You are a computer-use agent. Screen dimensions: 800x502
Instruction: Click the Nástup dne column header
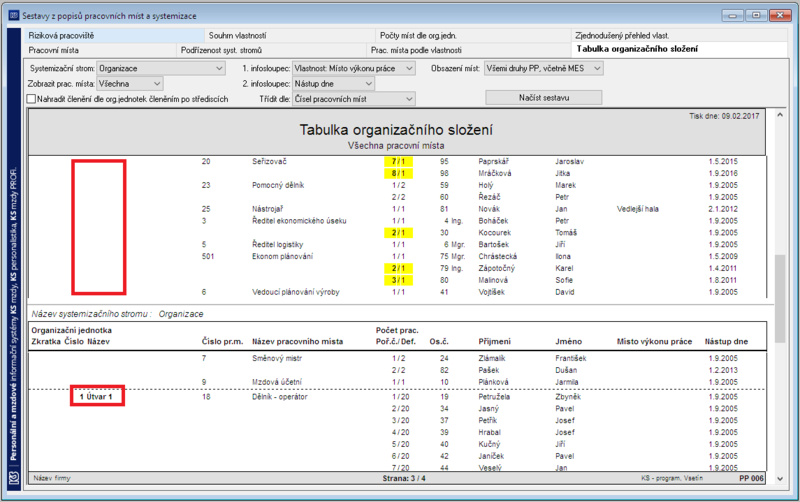point(726,342)
